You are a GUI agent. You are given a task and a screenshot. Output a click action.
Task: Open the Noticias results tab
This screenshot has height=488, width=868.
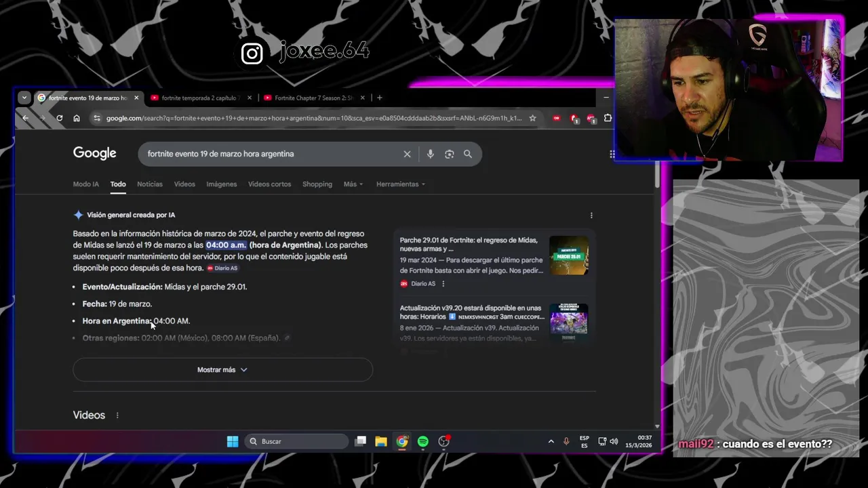point(150,184)
